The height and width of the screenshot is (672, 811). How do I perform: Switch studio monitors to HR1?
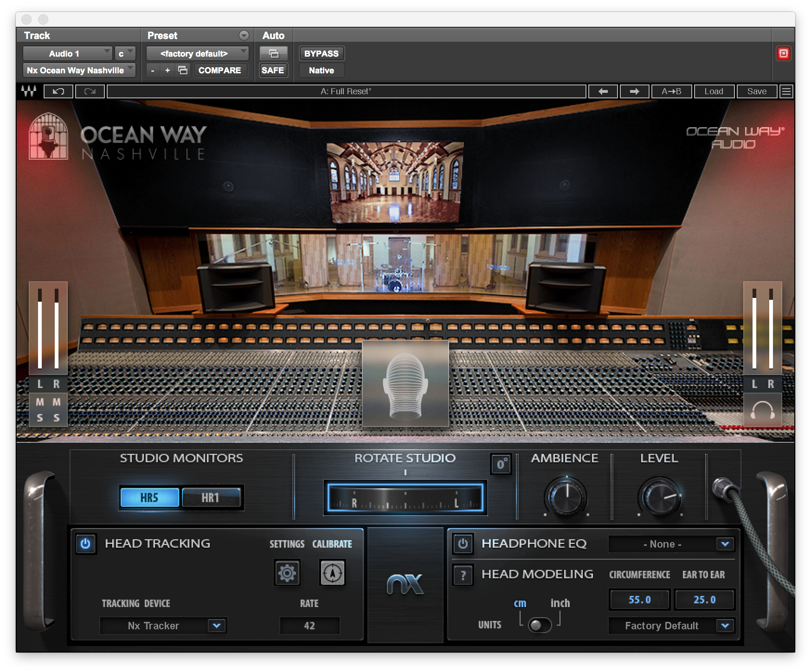(212, 497)
